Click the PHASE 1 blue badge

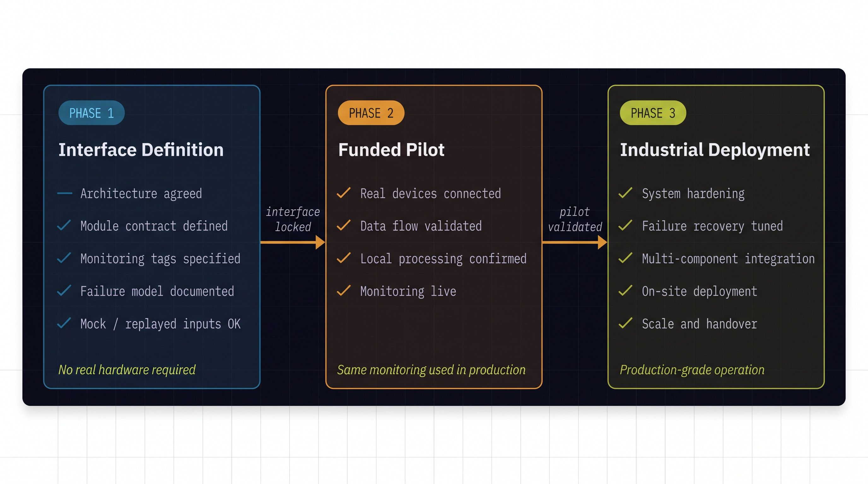coord(91,113)
